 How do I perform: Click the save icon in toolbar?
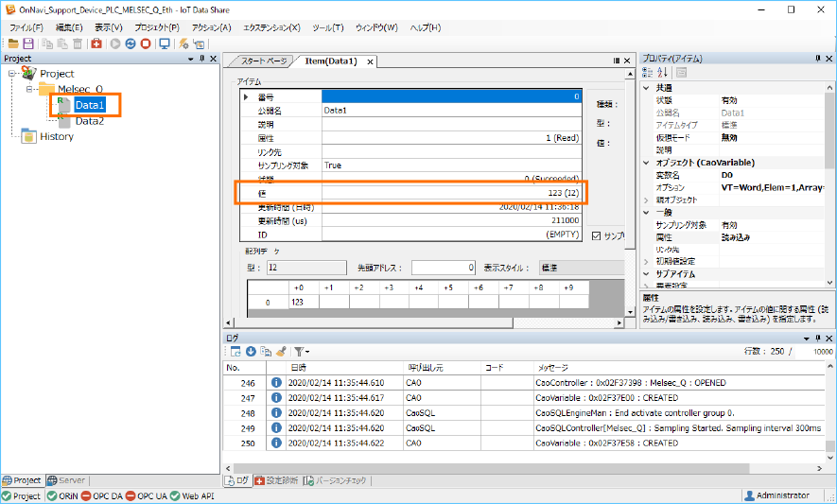coord(28,43)
